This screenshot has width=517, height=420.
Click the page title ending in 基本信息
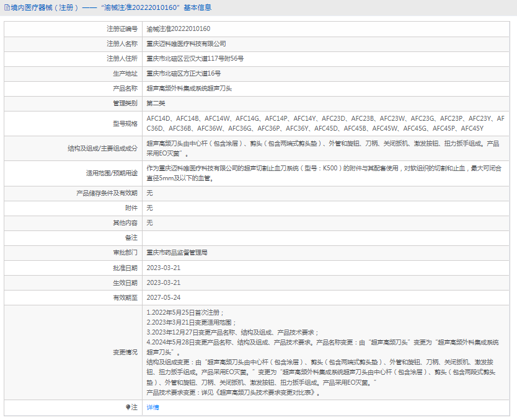click(x=111, y=7)
